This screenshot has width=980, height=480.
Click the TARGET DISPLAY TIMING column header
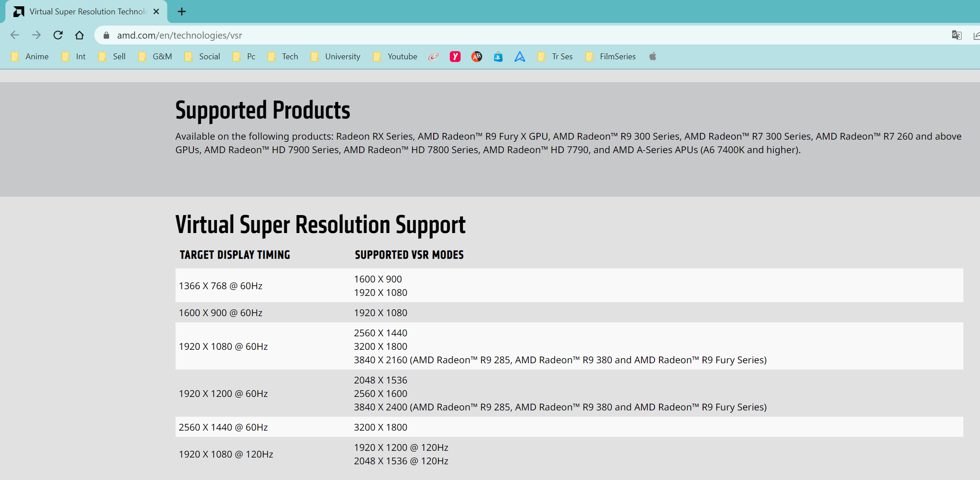[x=235, y=255]
